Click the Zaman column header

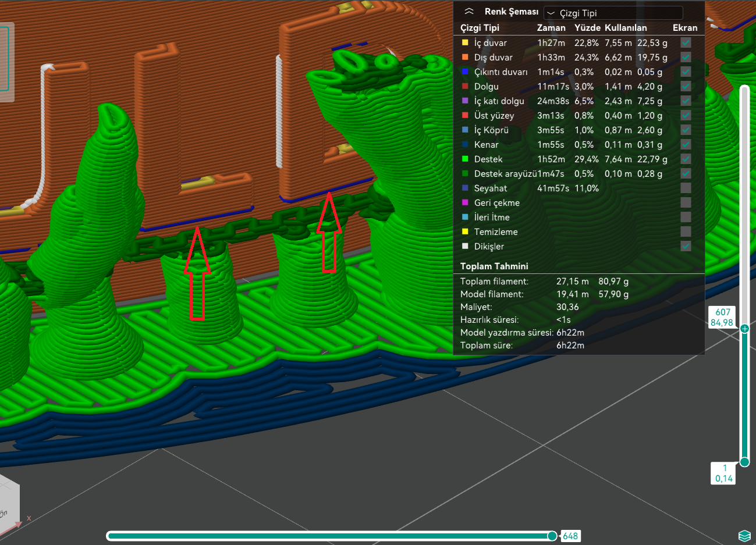(551, 27)
